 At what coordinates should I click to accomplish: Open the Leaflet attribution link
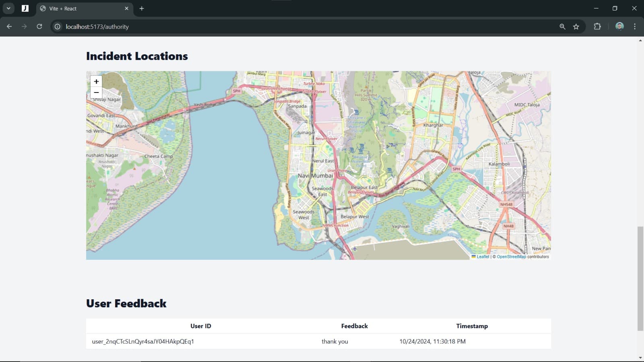coord(483,257)
